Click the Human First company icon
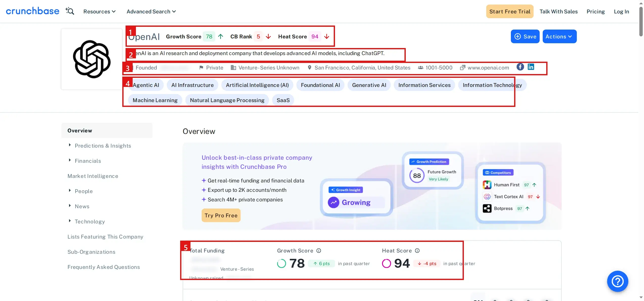This screenshot has width=644, height=301. pyautogui.click(x=487, y=185)
